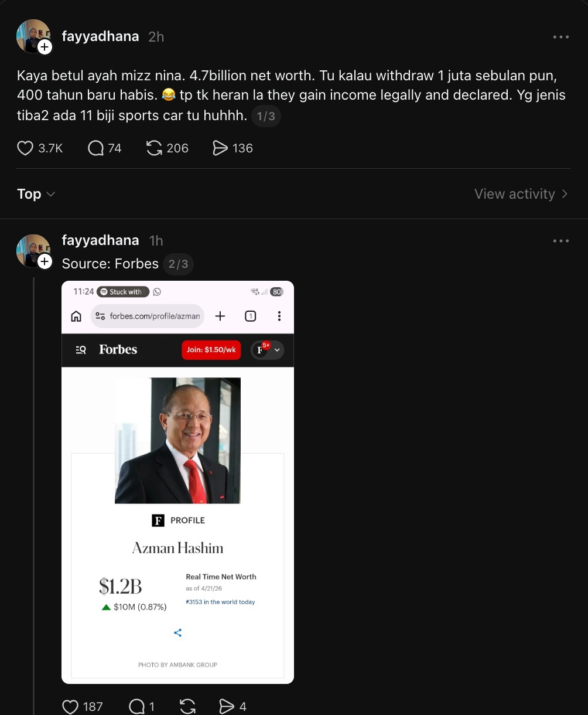The height and width of the screenshot is (715, 588).
Task: Follow fayyadhana via the reply avatar plus badge
Action: point(45,262)
